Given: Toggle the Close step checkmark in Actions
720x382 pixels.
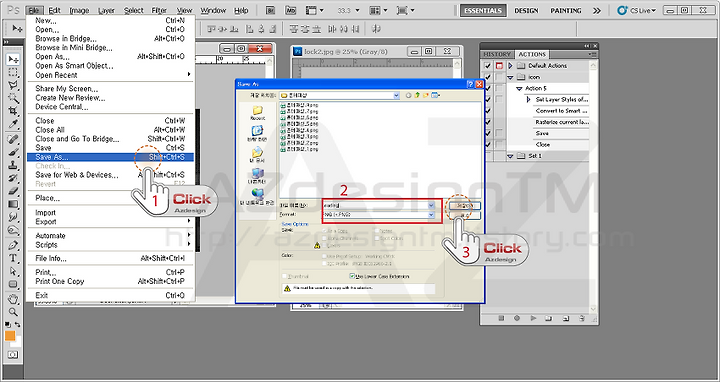Looking at the screenshot, I should [488, 145].
